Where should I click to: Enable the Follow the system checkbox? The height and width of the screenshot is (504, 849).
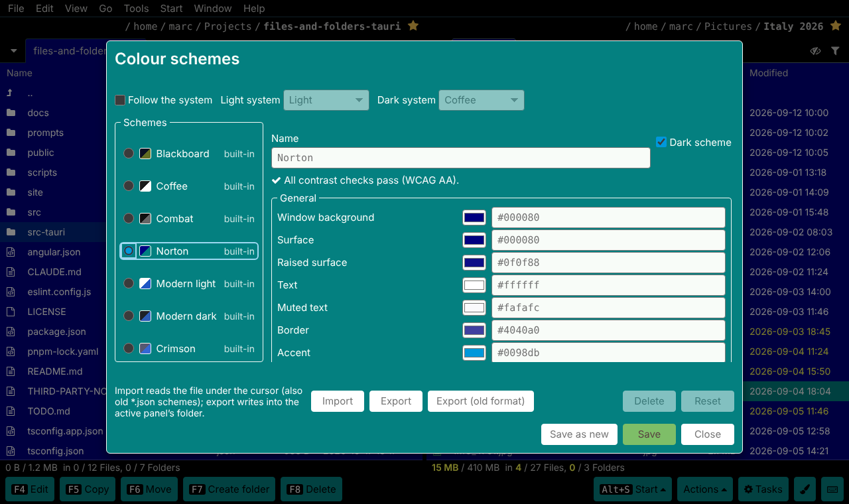120,100
